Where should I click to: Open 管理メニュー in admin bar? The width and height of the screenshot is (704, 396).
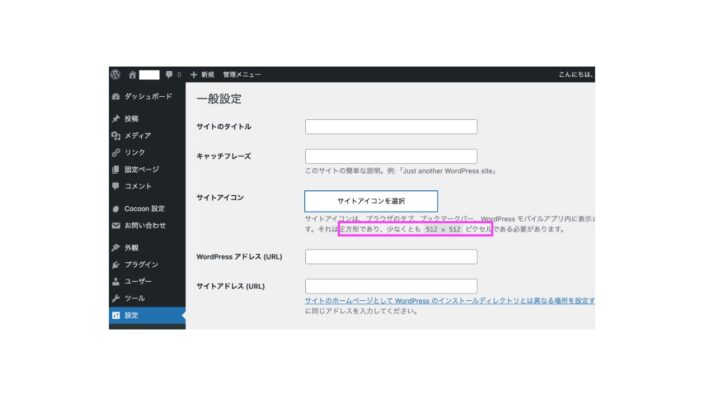pyautogui.click(x=242, y=75)
